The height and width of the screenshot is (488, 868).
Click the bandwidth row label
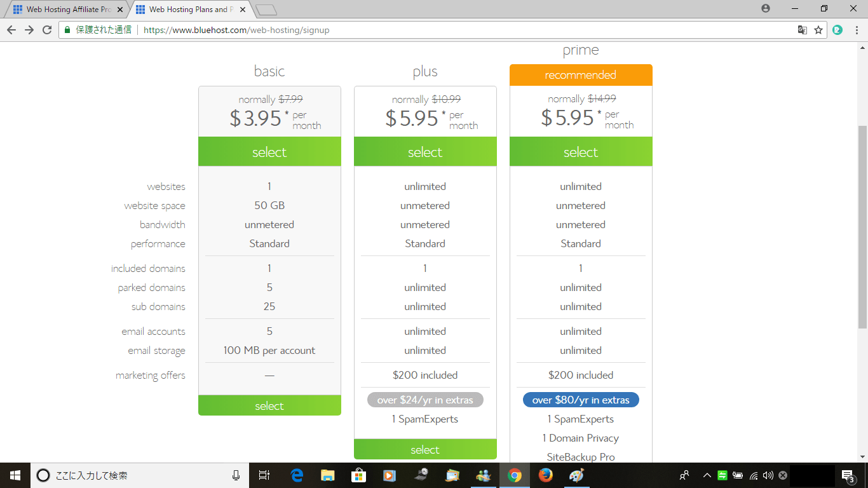click(x=163, y=224)
